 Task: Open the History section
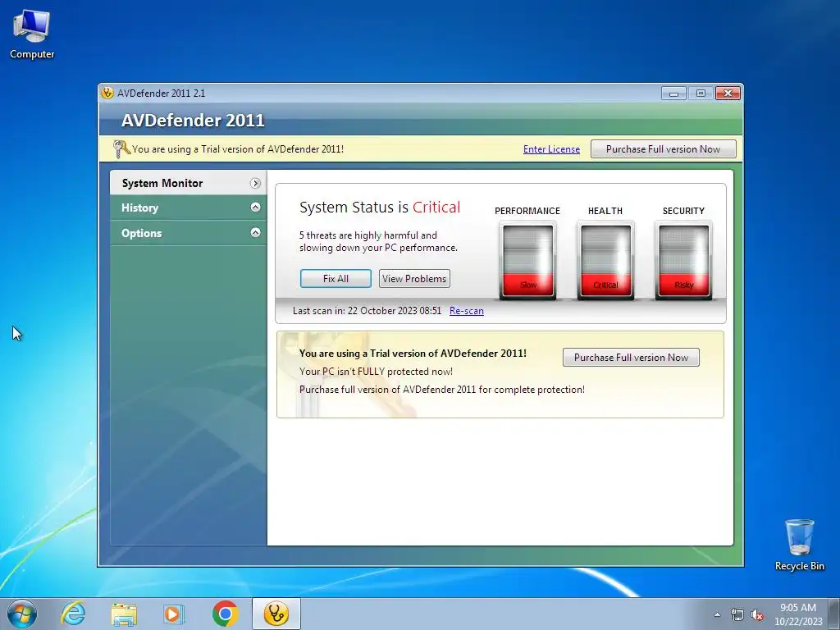click(188, 208)
